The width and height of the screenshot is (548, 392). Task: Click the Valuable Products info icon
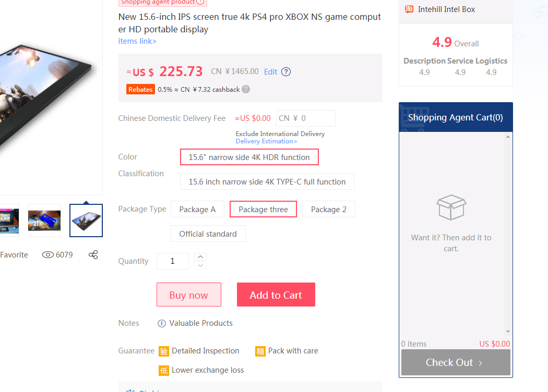coord(162,323)
